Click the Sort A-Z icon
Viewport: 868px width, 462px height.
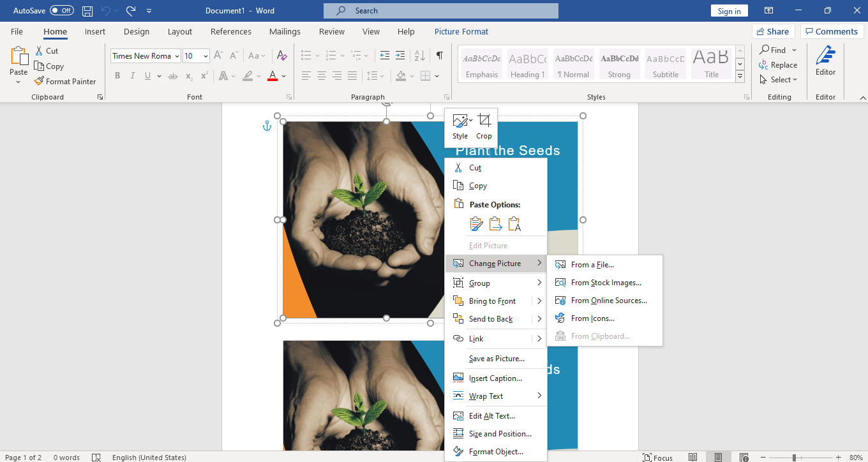point(419,56)
